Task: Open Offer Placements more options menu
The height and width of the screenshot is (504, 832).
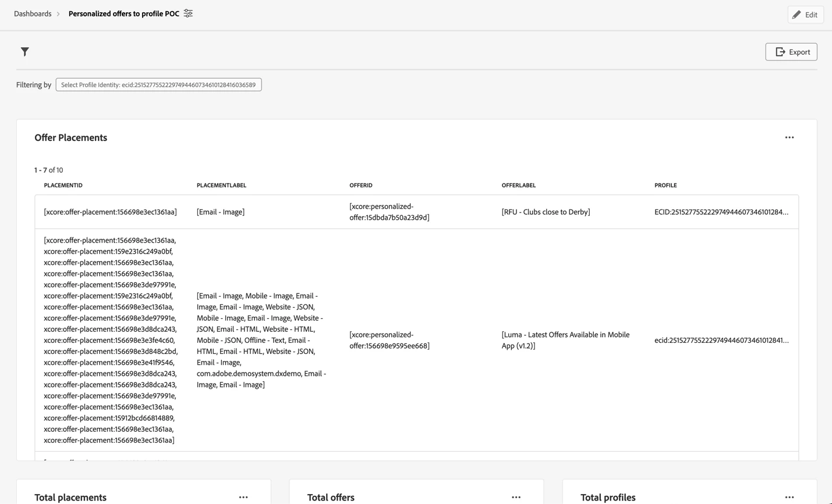Action: 789,137
